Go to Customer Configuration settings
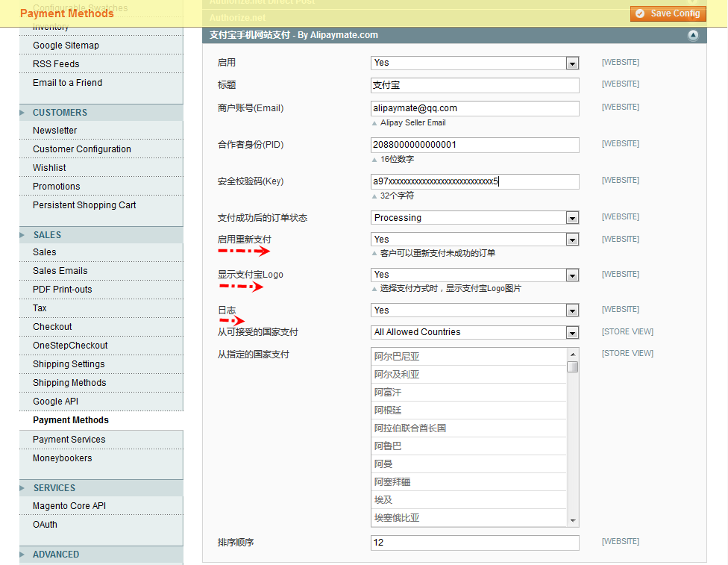Image resolution: width=728 pixels, height=565 pixels. click(x=81, y=149)
